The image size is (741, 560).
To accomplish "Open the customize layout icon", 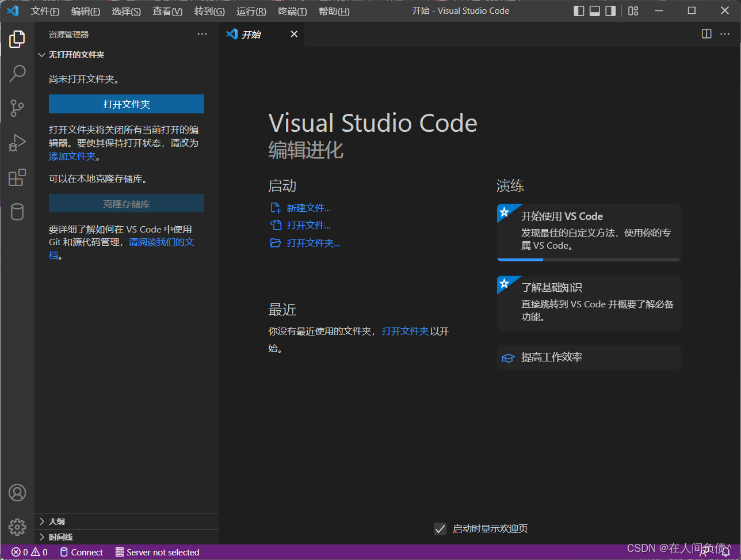I will [x=633, y=11].
